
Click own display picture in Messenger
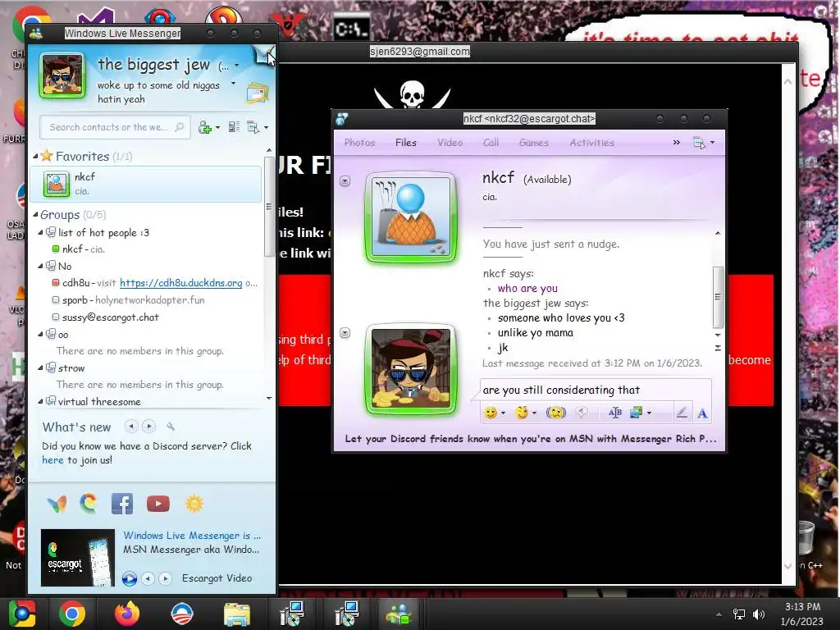[x=62, y=76]
